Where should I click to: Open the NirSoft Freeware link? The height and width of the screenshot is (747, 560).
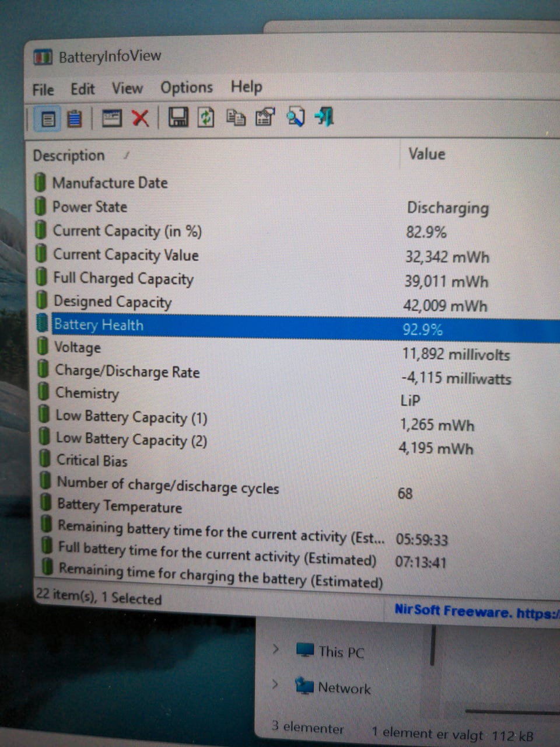[x=477, y=612]
